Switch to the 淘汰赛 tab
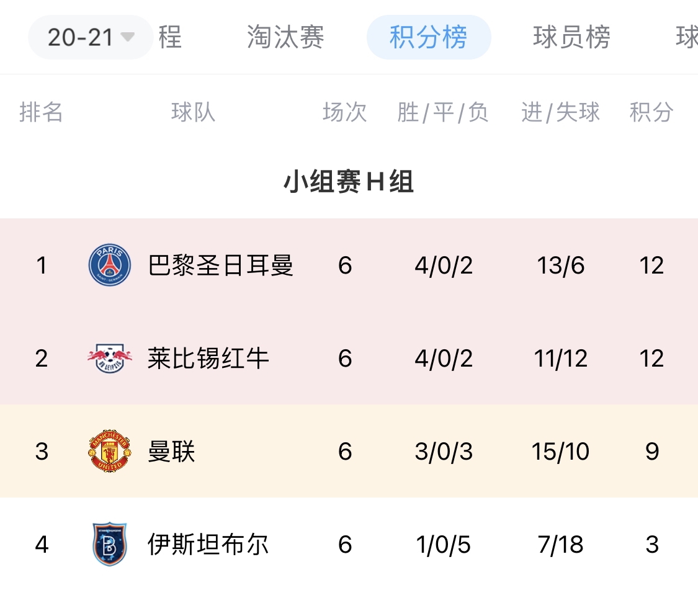This screenshot has height=616, width=698. [285, 37]
